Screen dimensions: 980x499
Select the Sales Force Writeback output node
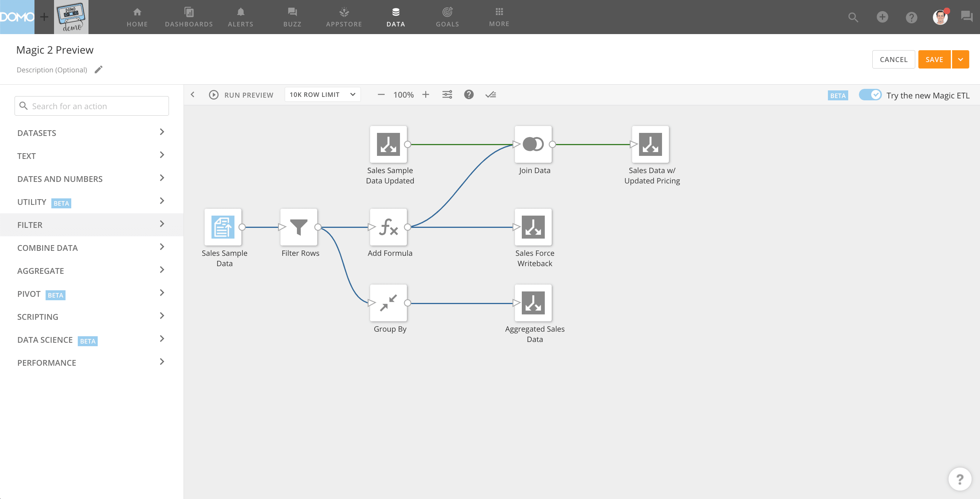(533, 227)
